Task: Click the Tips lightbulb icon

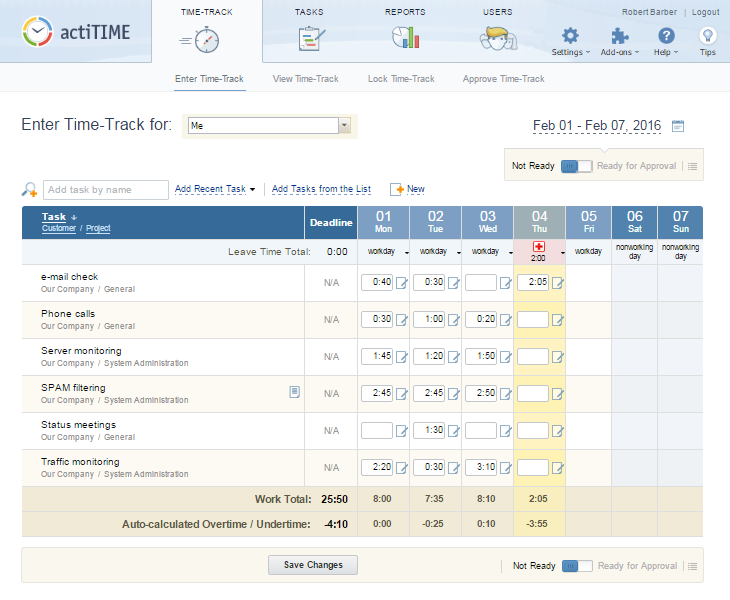Action: click(x=707, y=37)
